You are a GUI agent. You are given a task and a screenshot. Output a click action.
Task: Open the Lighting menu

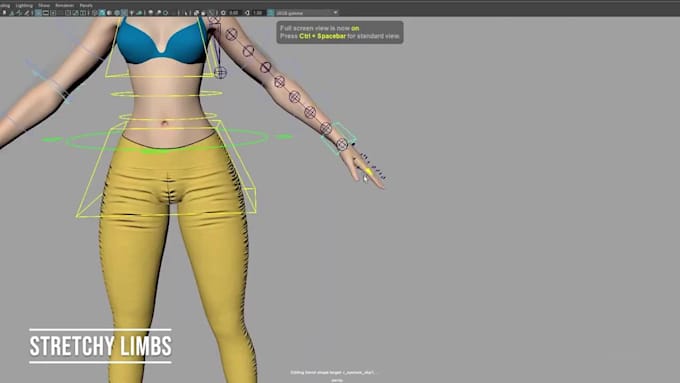(x=24, y=5)
